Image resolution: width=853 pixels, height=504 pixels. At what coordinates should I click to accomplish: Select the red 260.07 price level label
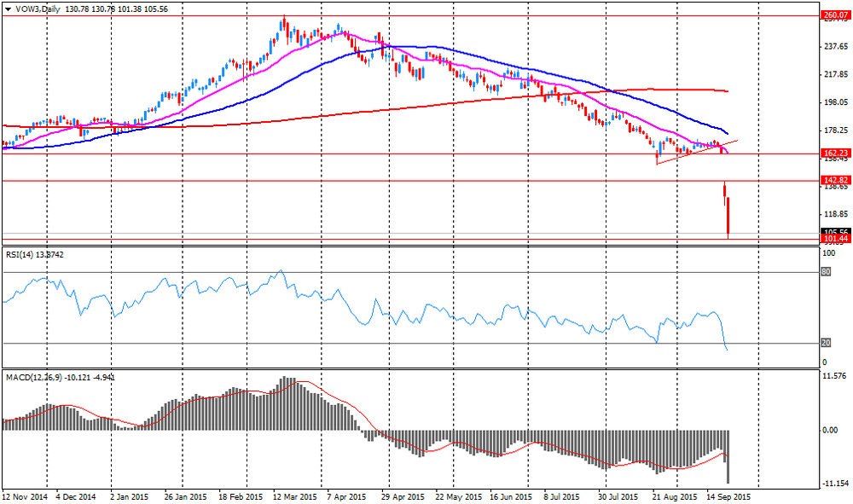(x=835, y=15)
